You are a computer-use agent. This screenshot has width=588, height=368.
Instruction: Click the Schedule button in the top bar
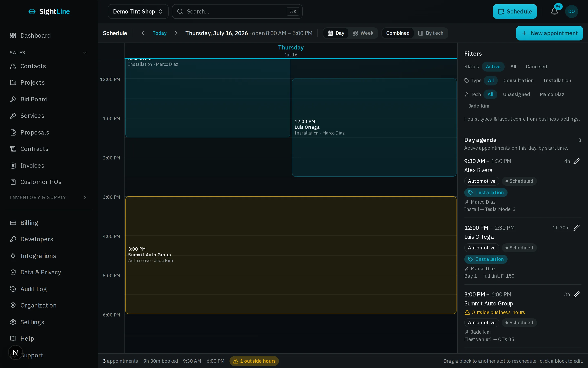click(x=515, y=11)
